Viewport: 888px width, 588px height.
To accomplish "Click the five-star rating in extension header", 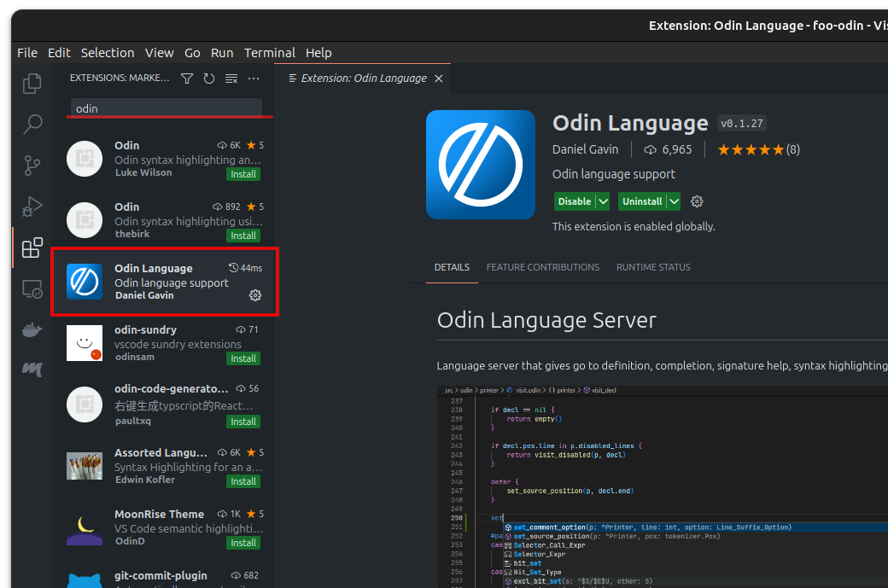I will click(x=751, y=150).
